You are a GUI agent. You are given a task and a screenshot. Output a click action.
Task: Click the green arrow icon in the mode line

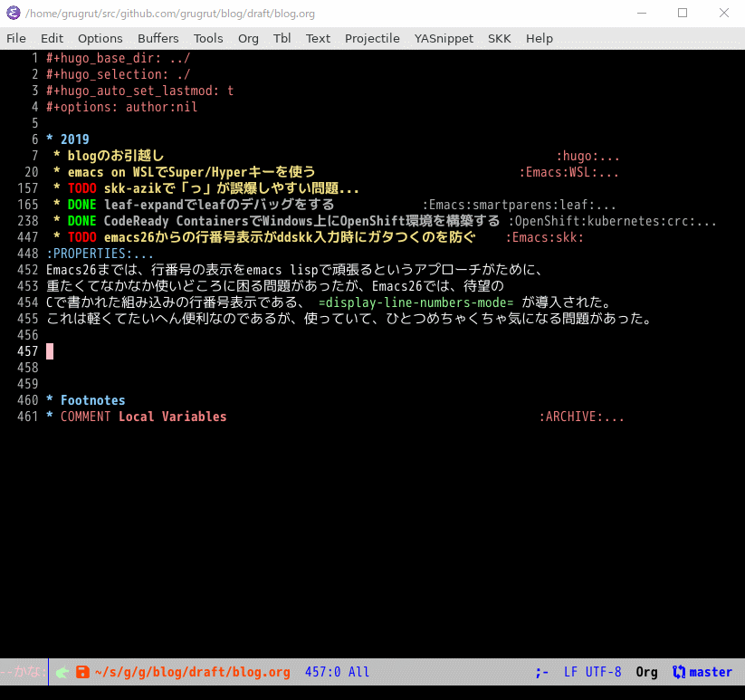(62, 672)
